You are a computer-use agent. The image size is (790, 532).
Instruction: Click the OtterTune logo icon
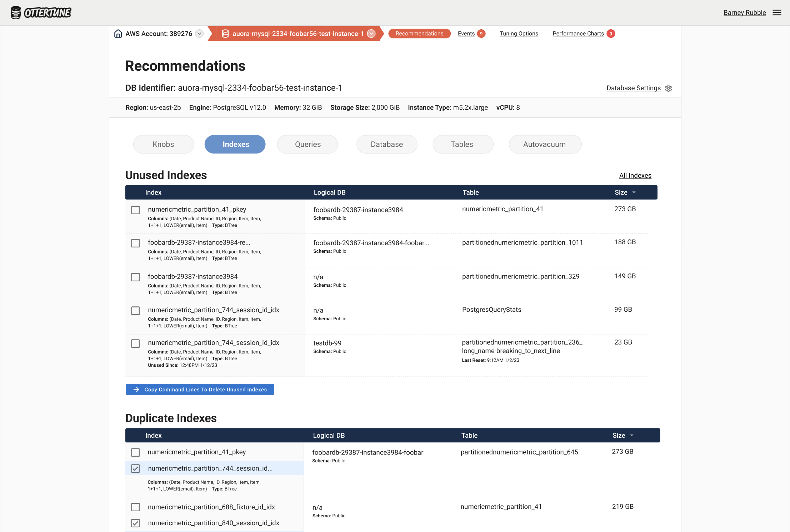(16, 12)
